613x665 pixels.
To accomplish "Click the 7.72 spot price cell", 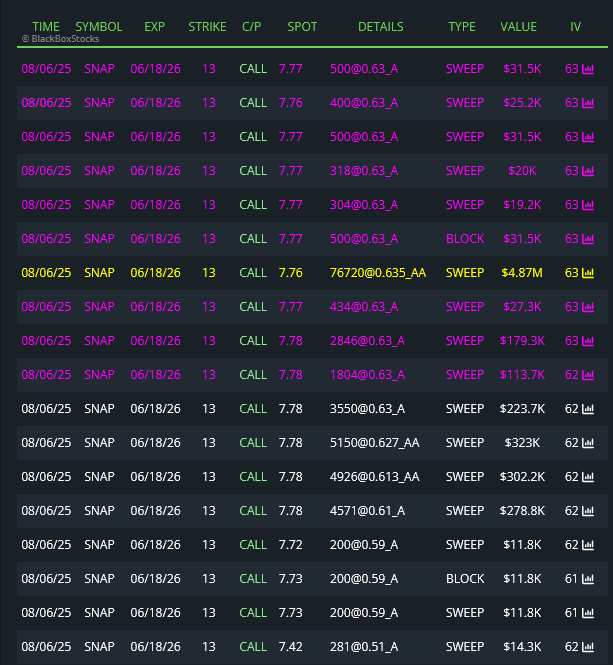I will tap(291, 545).
